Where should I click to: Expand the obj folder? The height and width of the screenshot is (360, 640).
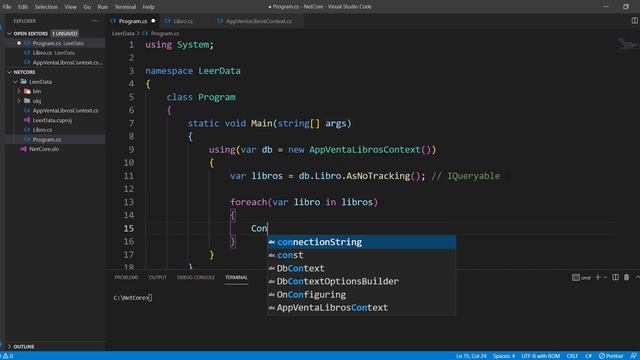point(19,101)
